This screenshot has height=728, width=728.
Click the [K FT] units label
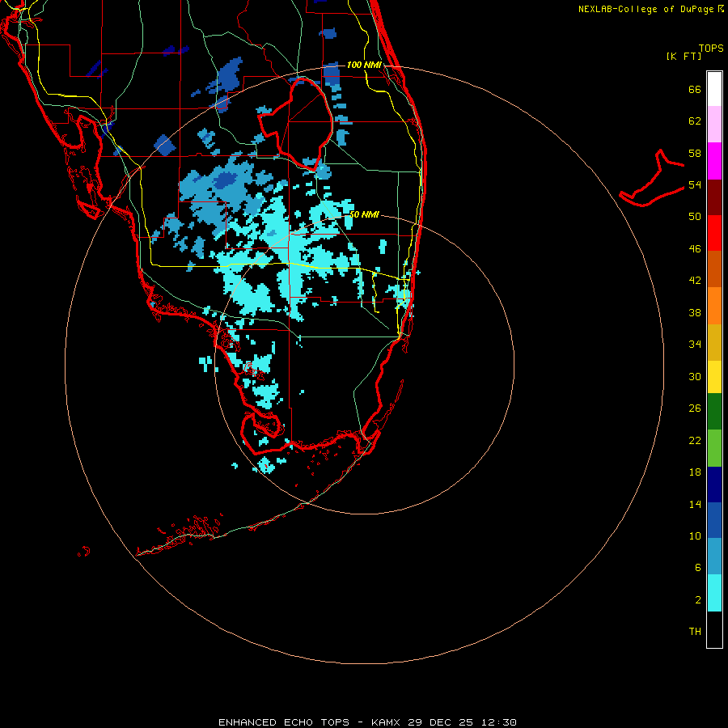684,56
